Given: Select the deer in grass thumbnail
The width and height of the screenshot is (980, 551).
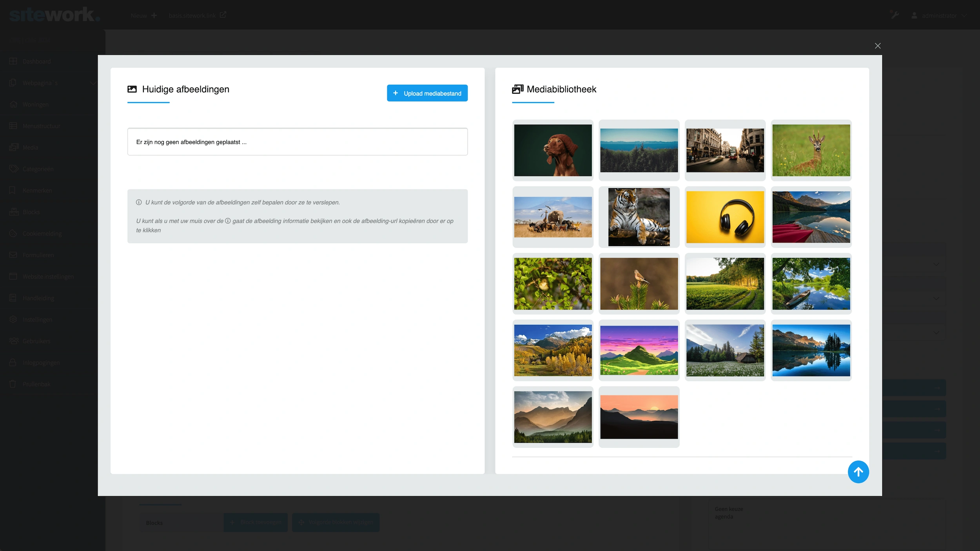Looking at the screenshot, I should pyautogui.click(x=811, y=150).
